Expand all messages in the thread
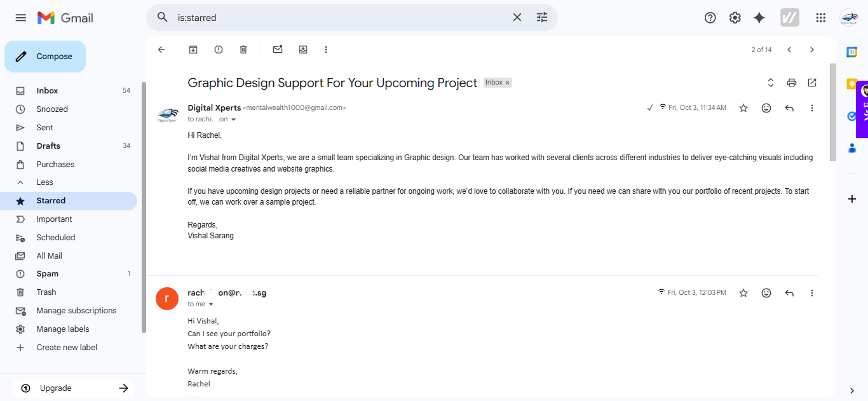 pyautogui.click(x=771, y=83)
